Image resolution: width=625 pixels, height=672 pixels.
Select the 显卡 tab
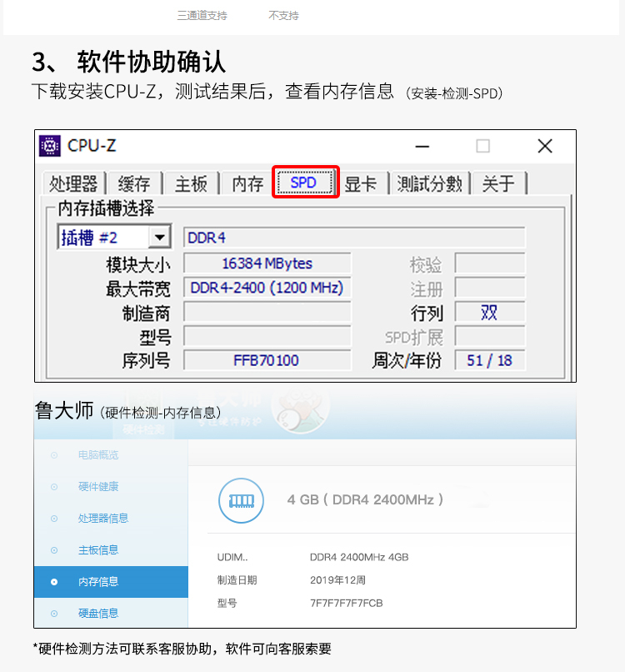(361, 184)
